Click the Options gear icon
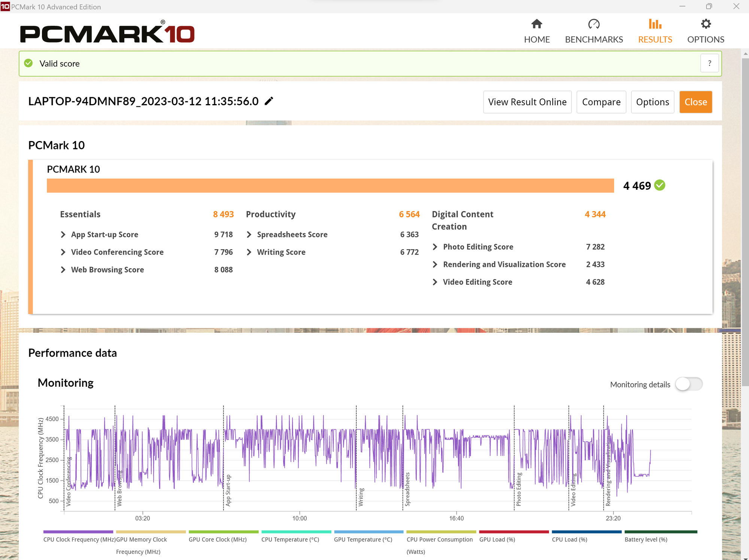Viewport: 749px width, 560px height. 706,24
